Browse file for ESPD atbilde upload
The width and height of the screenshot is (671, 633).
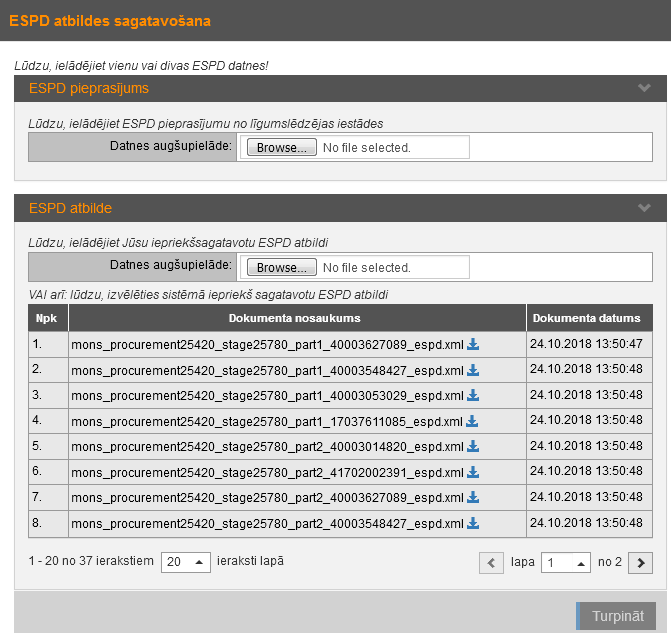281,267
